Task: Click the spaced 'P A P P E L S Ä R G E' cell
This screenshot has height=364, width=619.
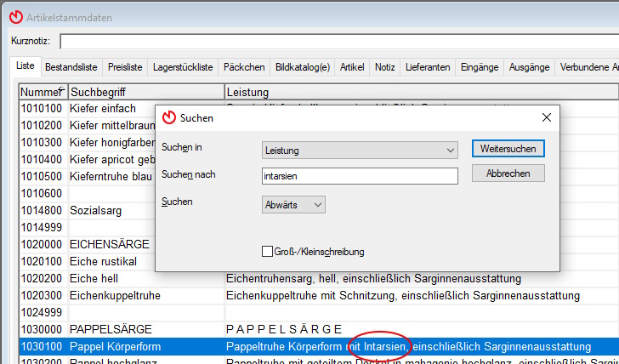Action: pos(422,329)
